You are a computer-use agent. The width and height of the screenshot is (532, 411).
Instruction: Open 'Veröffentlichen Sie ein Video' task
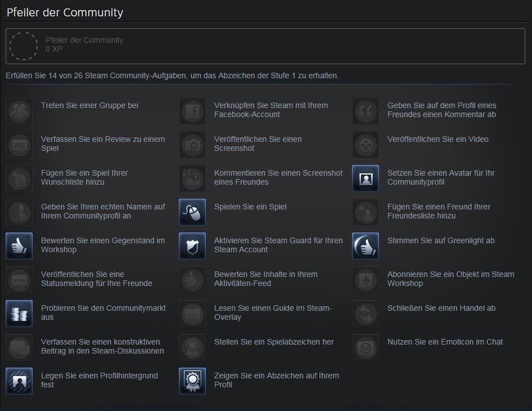pyautogui.click(x=438, y=139)
